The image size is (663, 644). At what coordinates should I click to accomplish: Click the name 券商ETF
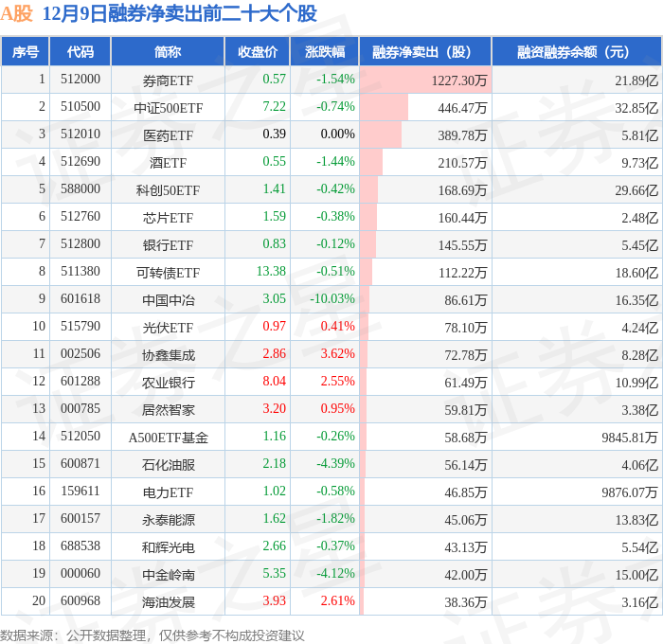pos(168,80)
